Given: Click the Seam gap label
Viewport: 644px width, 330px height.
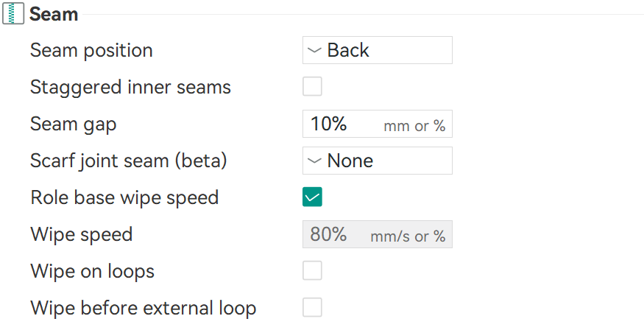Looking at the screenshot, I should (x=73, y=124).
